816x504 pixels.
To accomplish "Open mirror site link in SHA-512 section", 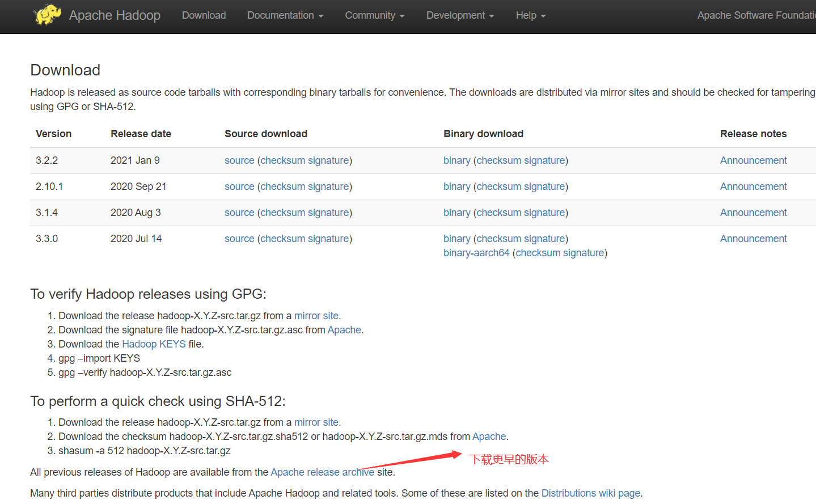I will [316, 422].
